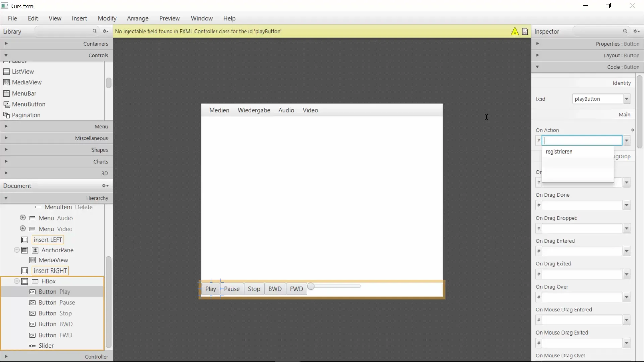644x362 pixels.
Task: Expand the Menu Audio tree node
Action: pyautogui.click(x=23, y=218)
